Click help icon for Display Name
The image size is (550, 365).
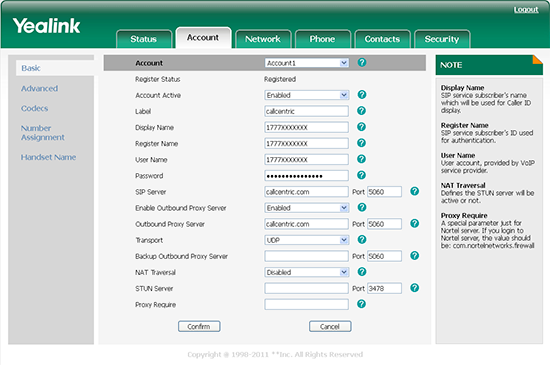361,127
